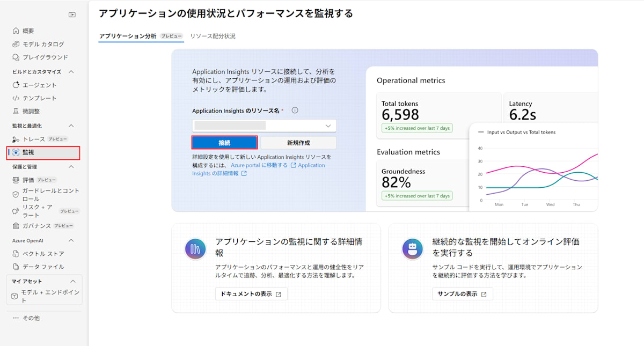
Task: Click the 新規作成 button
Action: coord(298,143)
